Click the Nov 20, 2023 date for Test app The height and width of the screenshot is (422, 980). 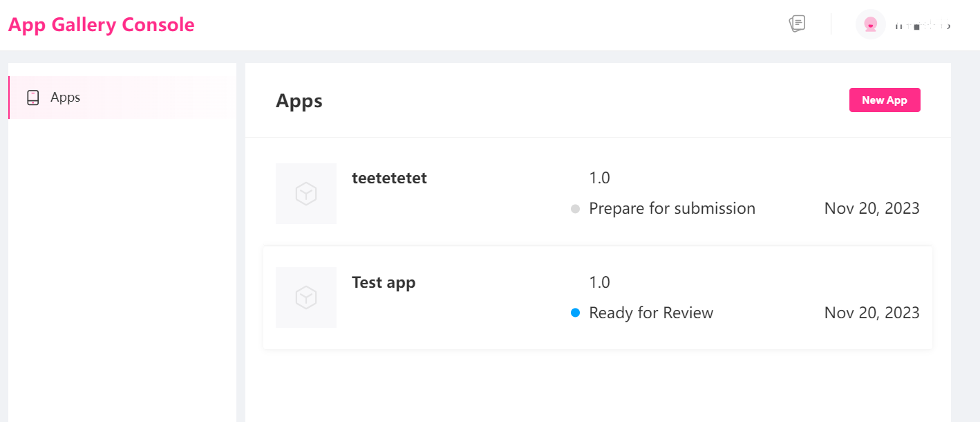point(871,313)
